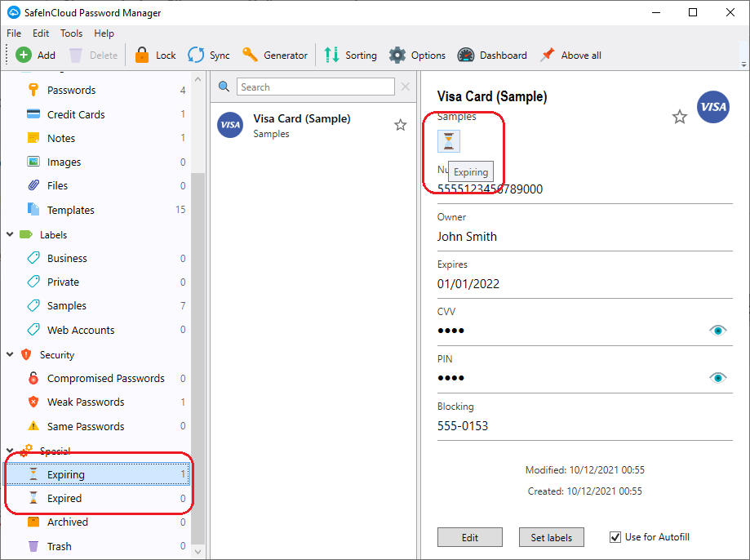Click the search magnifier icon
This screenshot has height=560, width=750.
(224, 87)
